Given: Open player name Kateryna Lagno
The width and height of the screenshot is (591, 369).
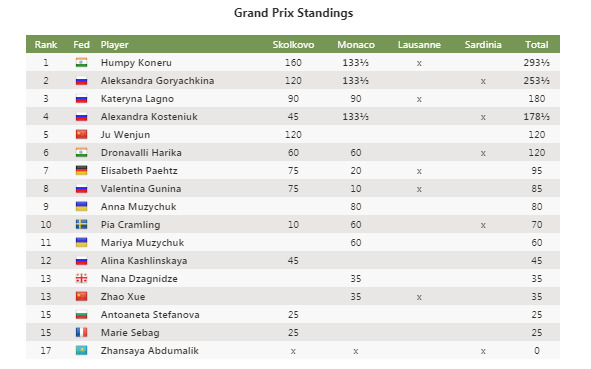Looking at the screenshot, I should pos(137,99).
